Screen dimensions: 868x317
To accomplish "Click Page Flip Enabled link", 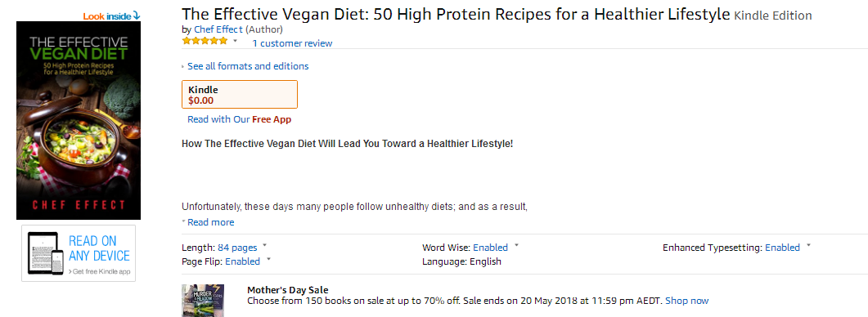I will [x=242, y=261].
